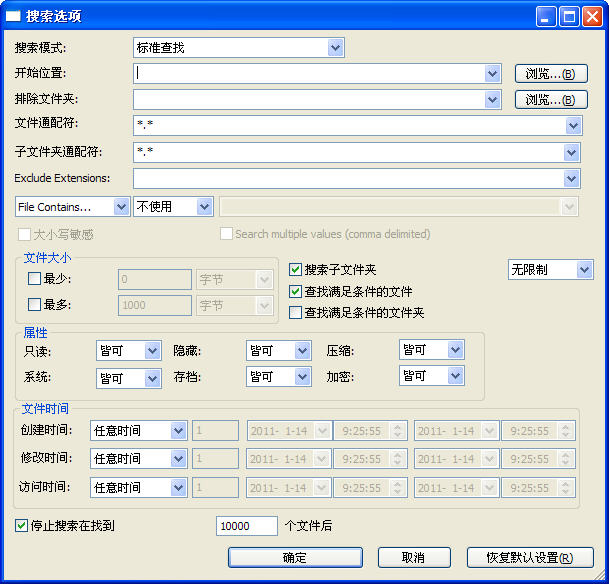Enable the 最少 file size checkbox
Viewport: 609px width, 584px height.
pyautogui.click(x=35, y=279)
